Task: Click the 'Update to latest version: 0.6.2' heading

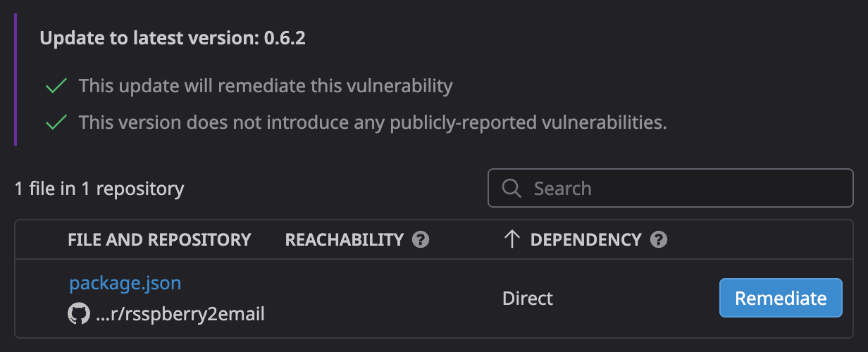Action: 173,38
